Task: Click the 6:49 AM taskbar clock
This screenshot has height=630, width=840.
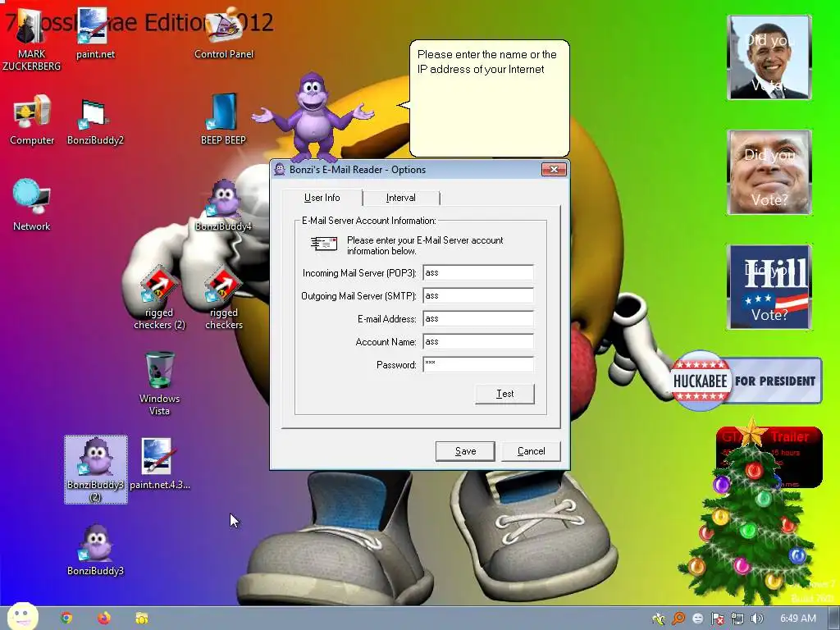Action: point(797,619)
